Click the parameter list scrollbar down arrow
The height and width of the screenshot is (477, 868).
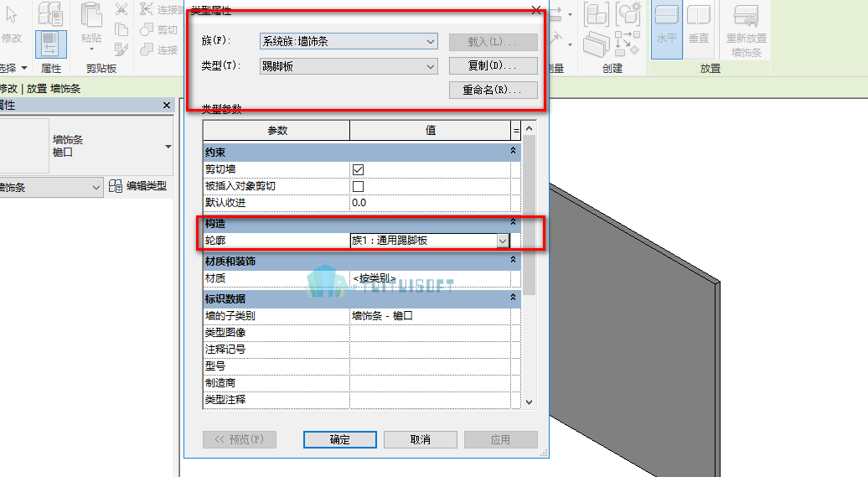pos(530,402)
